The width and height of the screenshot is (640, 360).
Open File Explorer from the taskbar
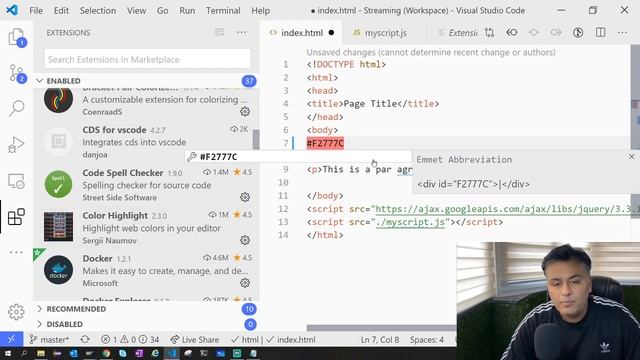(x=41, y=353)
